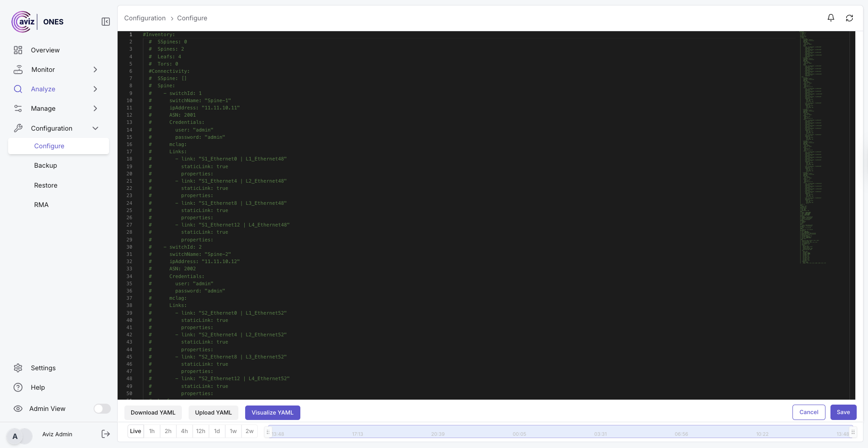Viewport: 868px width, 448px height.
Task: Click the #Connectivity: line
Action: 169,71
